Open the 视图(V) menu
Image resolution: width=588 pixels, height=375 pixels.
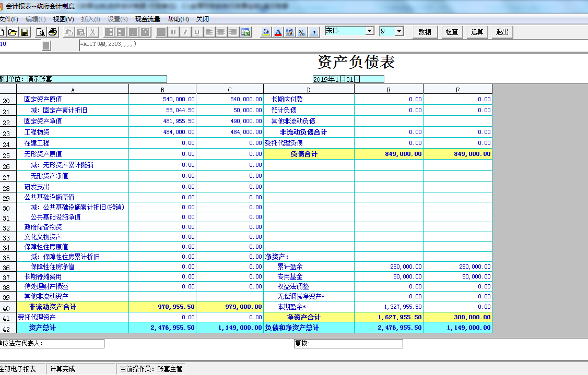pos(63,19)
